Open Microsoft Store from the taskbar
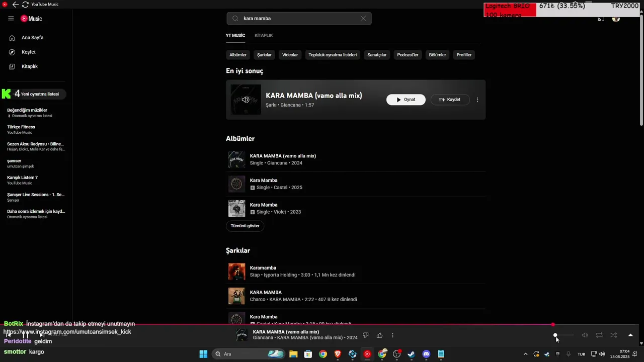This screenshot has width=644, height=362. pos(308,354)
